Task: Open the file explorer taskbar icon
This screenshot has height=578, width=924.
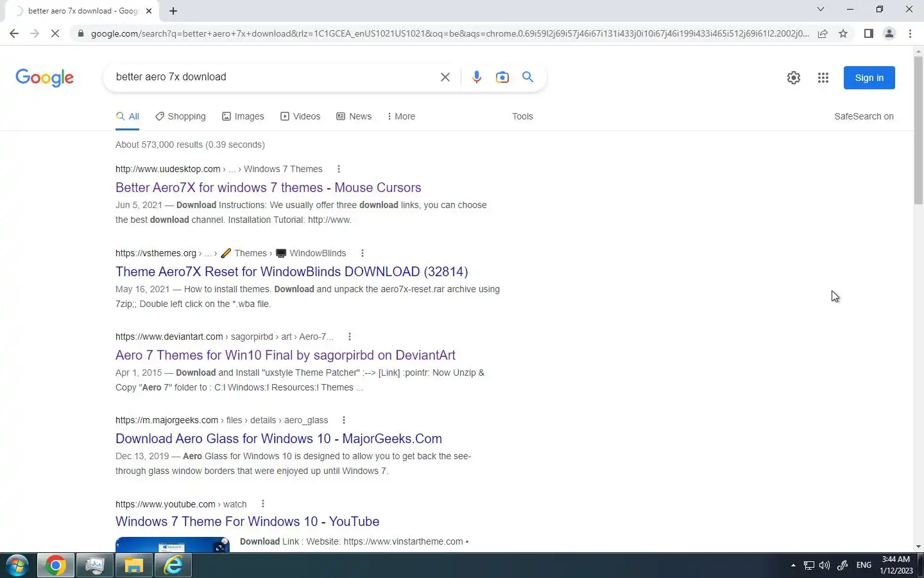Action: point(133,566)
